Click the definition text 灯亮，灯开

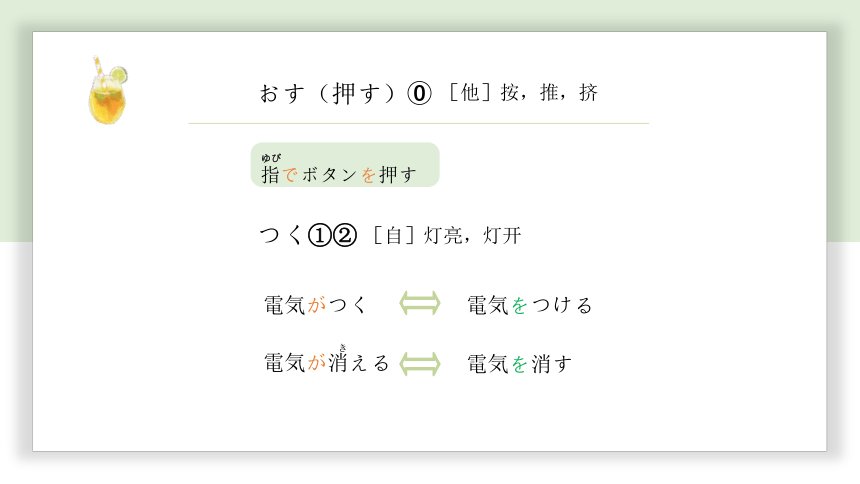click(x=472, y=236)
